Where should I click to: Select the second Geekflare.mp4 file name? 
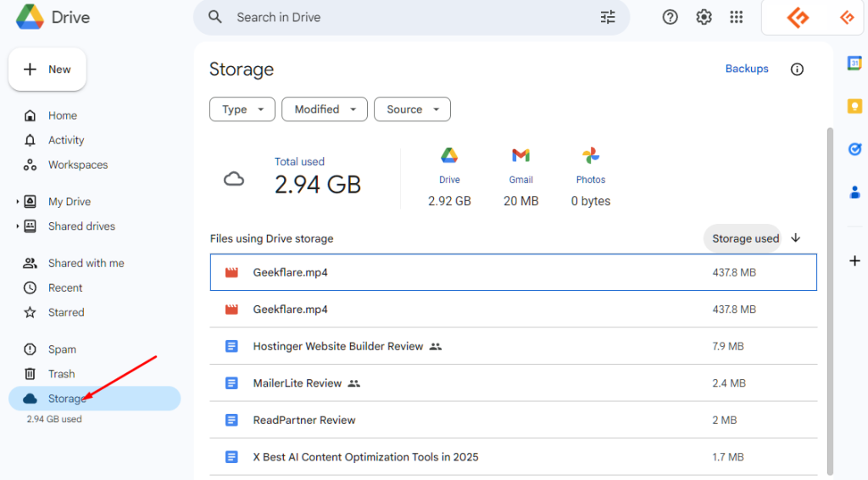[290, 310]
